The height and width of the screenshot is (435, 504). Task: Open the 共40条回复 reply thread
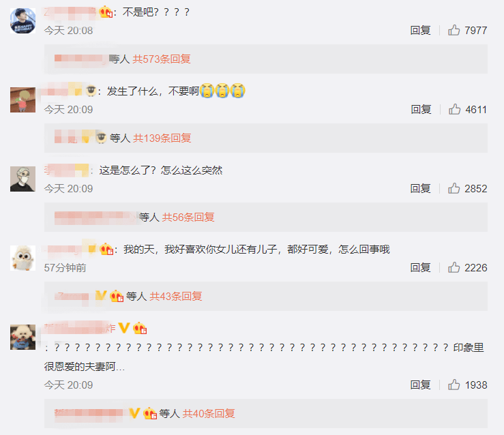(x=209, y=413)
